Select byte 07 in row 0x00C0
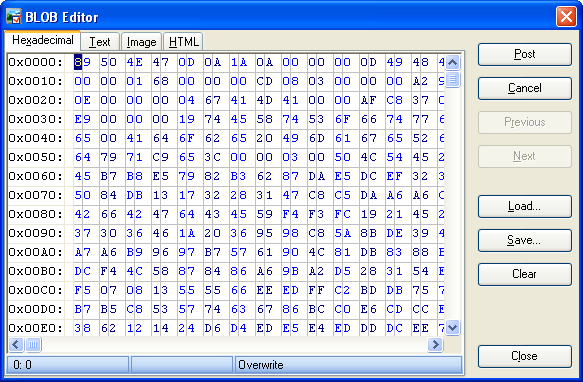Viewport: 583px width, 382px height. click(108, 290)
